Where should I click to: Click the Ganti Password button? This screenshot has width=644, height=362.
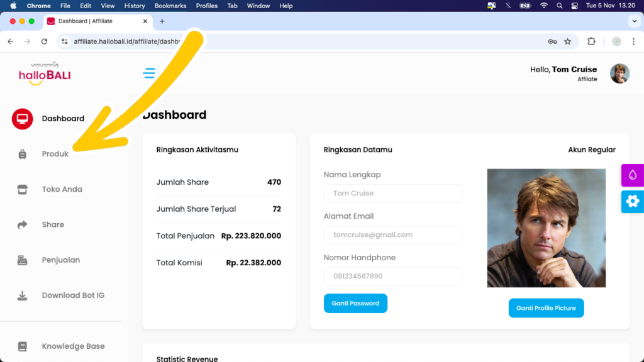coord(355,304)
